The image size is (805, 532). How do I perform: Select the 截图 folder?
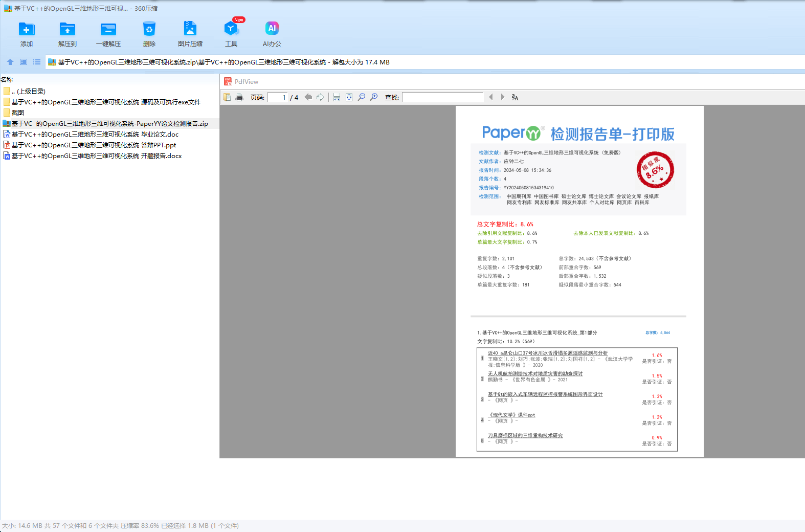pos(14,113)
